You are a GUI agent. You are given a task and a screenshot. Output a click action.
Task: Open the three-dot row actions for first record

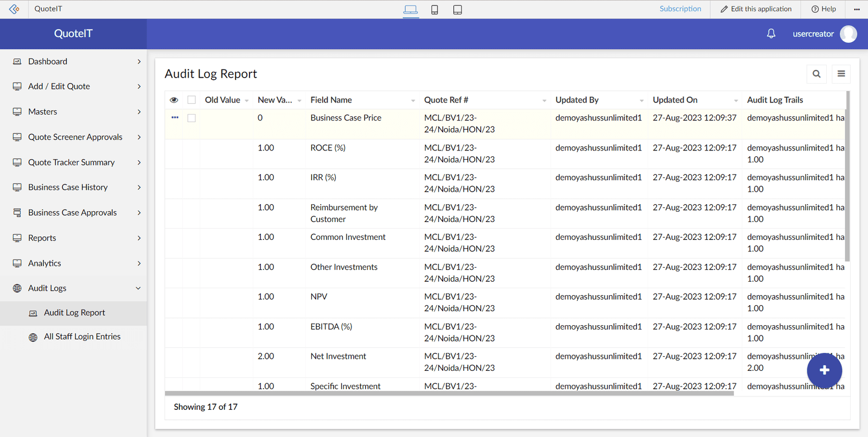[x=175, y=118]
